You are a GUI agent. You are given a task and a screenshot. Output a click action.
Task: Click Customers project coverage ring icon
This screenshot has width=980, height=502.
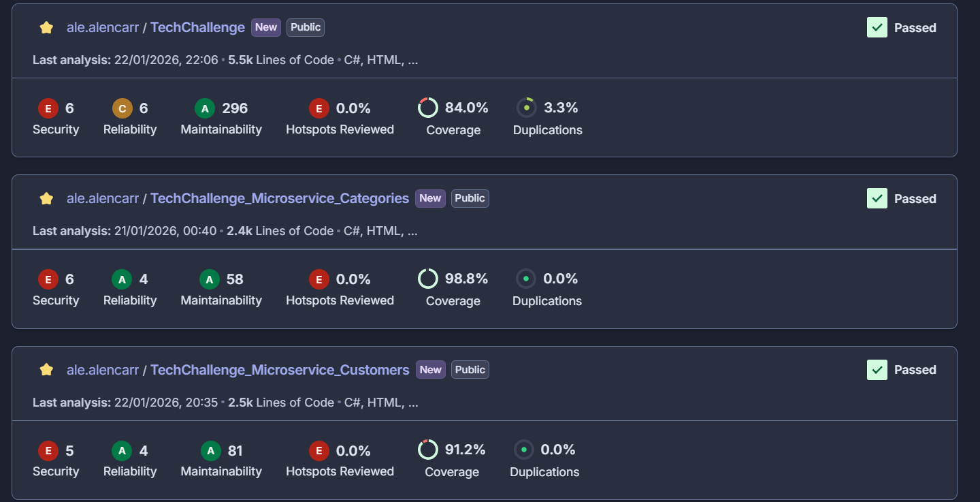click(428, 450)
